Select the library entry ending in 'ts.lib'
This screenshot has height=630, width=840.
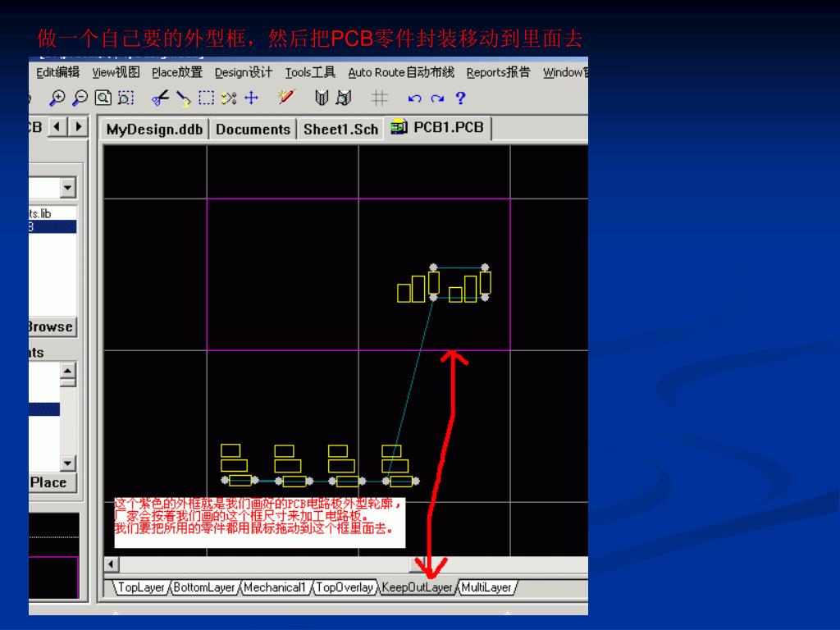52,214
